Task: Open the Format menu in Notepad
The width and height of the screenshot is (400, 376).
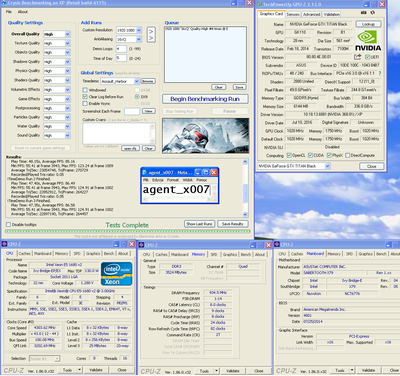Action: pyautogui.click(x=173, y=180)
